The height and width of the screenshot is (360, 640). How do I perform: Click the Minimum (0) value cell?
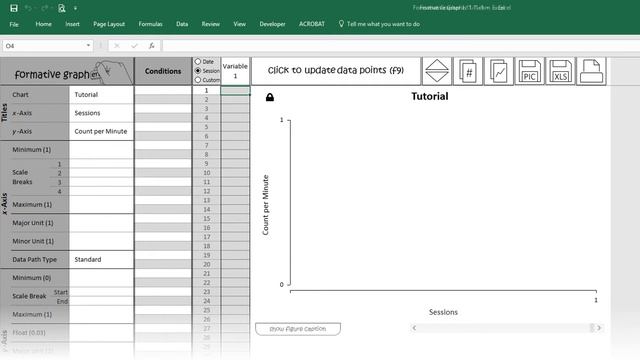click(x=101, y=278)
